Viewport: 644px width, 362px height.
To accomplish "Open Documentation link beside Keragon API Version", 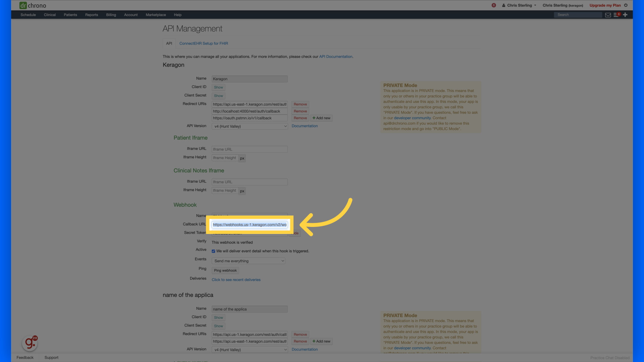I will coord(305,126).
